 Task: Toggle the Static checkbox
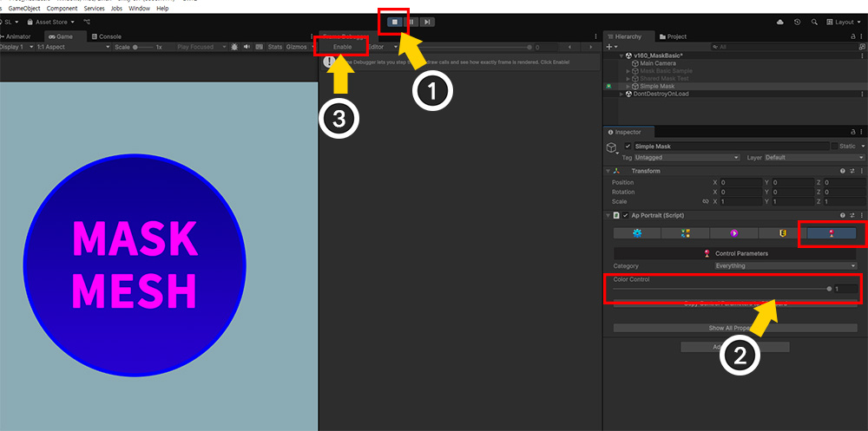point(834,146)
